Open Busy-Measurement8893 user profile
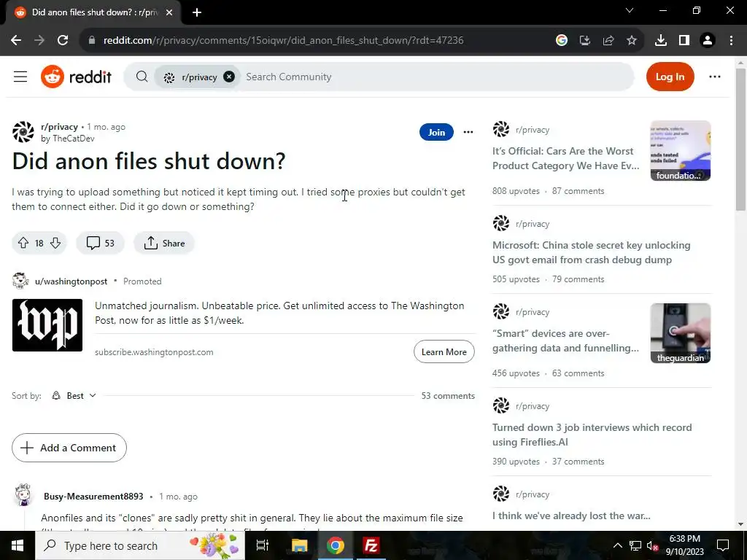The image size is (747, 560). tap(93, 496)
